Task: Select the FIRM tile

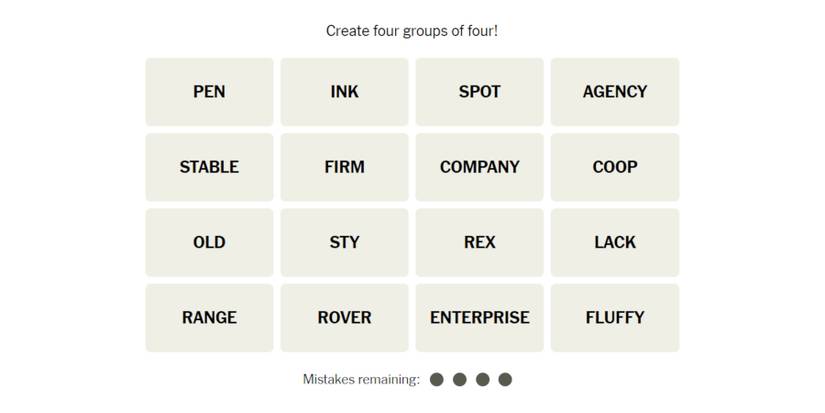Action: tap(344, 167)
